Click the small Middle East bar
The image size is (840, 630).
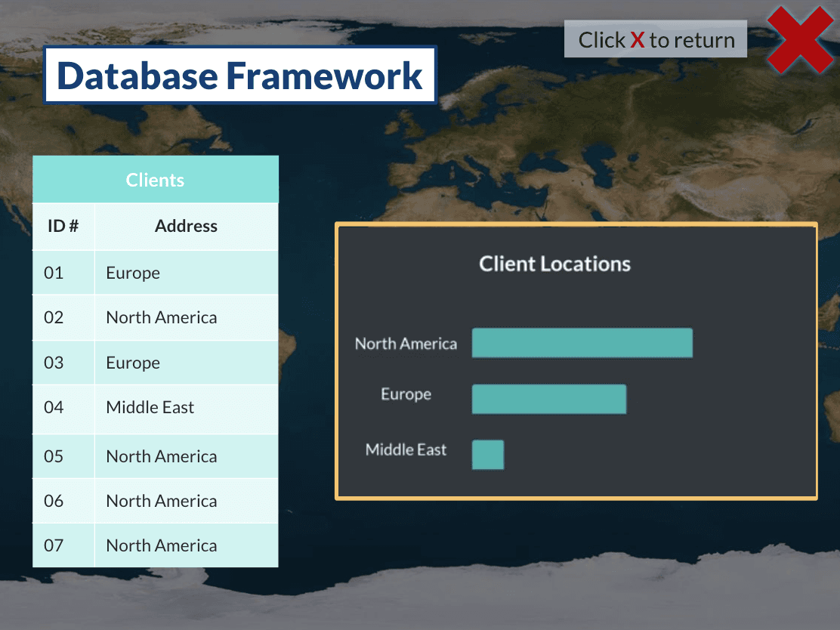click(x=487, y=455)
